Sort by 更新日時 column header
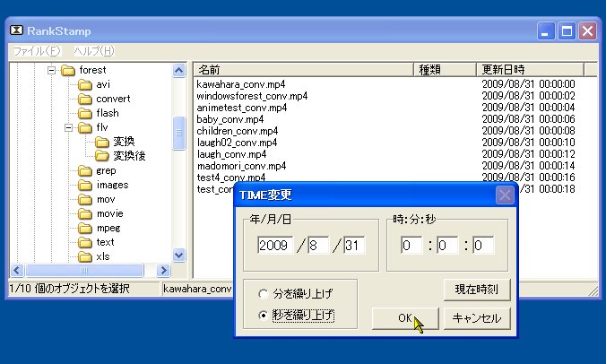The image size is (606, 364). pyautogui.click(x=530, y=70)
